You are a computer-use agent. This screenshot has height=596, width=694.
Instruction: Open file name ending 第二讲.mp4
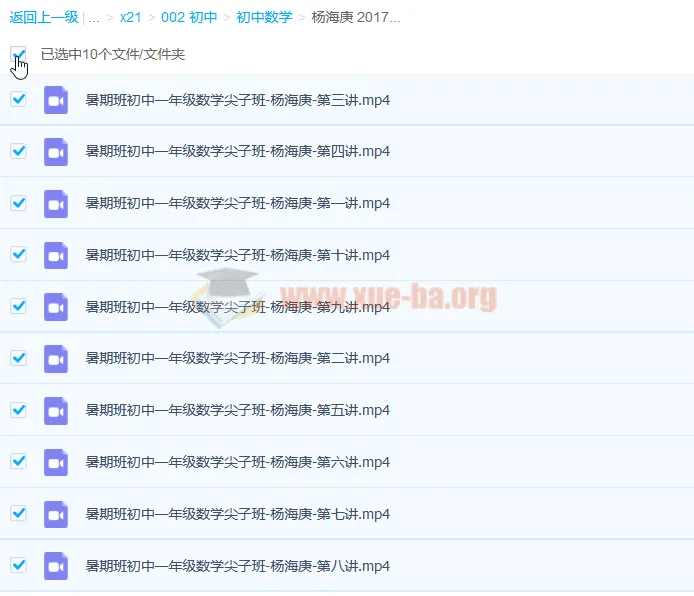pyautogui.click(x=238, y=358)
